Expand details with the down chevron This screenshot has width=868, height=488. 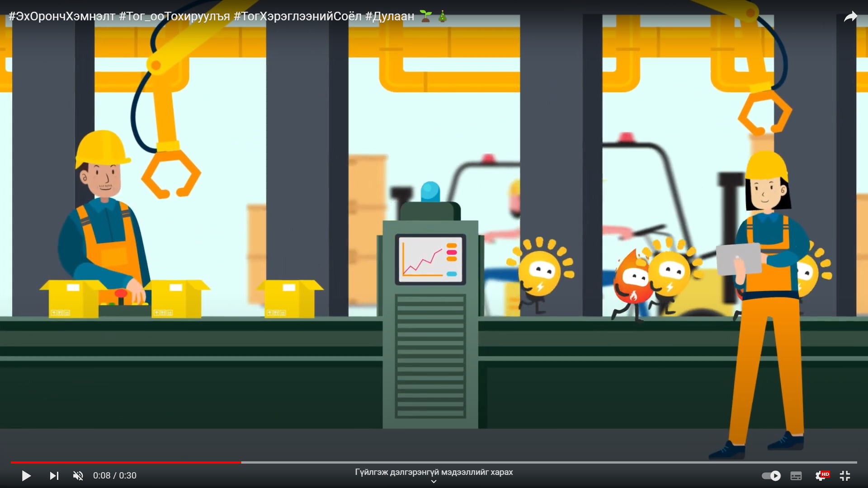tap(434, 482)
